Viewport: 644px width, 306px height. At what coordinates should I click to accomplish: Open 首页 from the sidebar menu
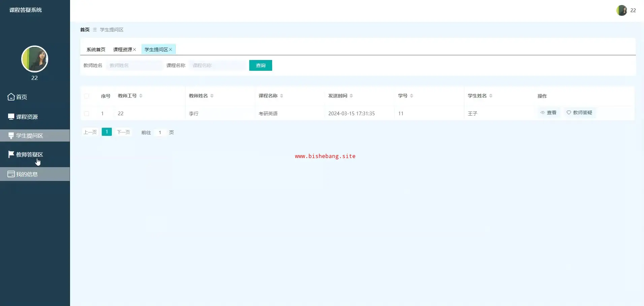35,97
